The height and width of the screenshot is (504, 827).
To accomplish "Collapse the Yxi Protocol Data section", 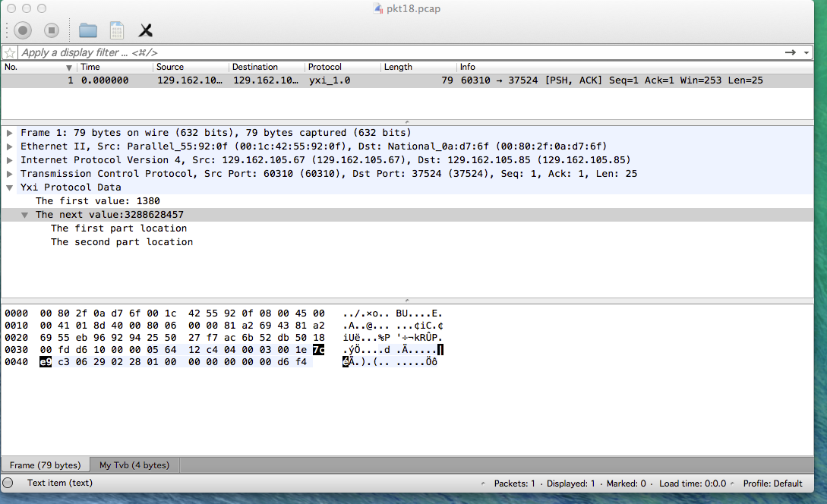I will tap(10, 187).
